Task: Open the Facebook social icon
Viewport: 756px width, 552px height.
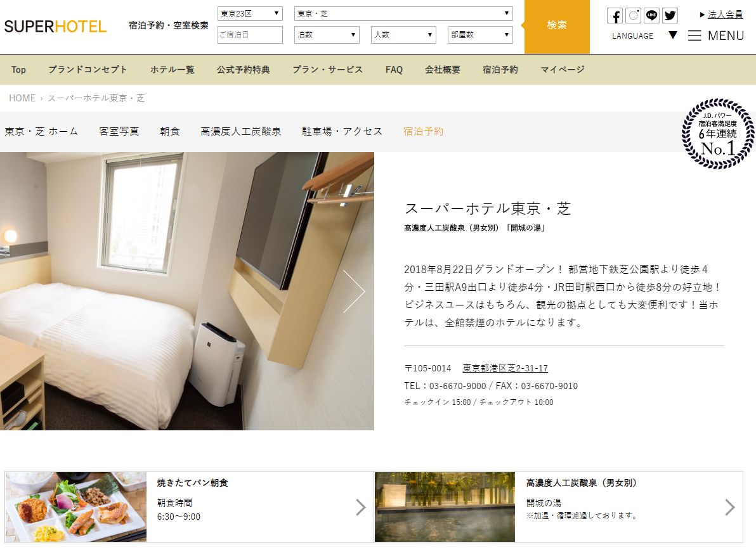Action: pyautogui.click(x=615, y=16)
